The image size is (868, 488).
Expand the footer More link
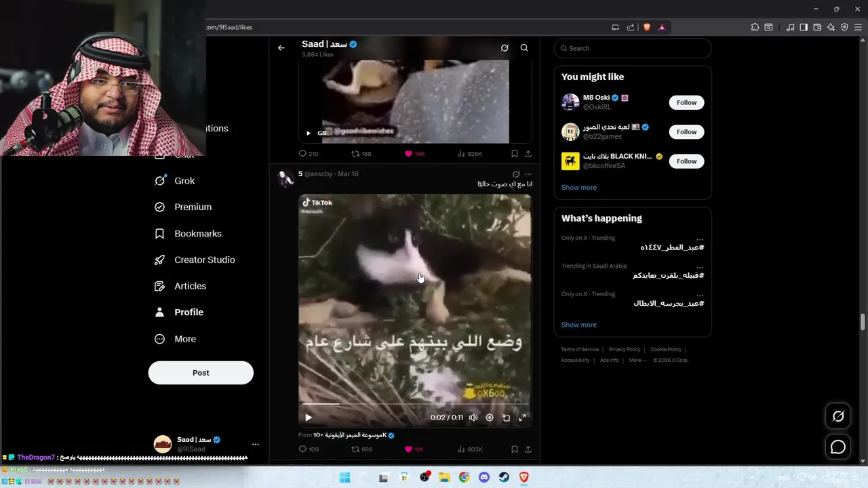(637, 361)
